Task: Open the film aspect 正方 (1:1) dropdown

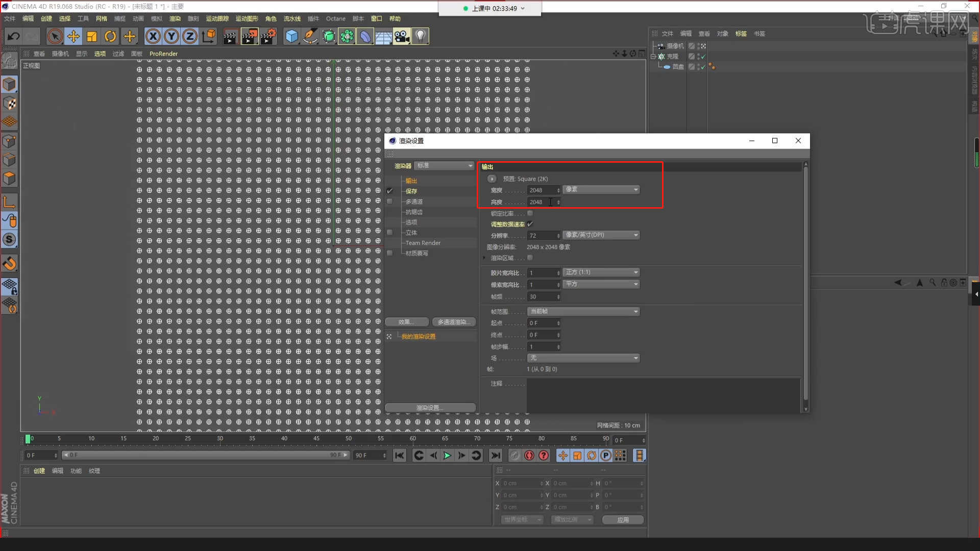Action: [601, 272]
